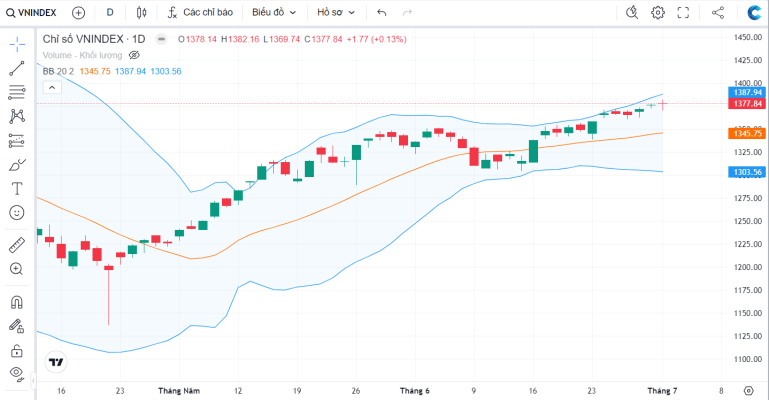Open VNINDEX symbol search
Image resolution: width=769 pixels, height=400 pixels.
tap(31, 13)
